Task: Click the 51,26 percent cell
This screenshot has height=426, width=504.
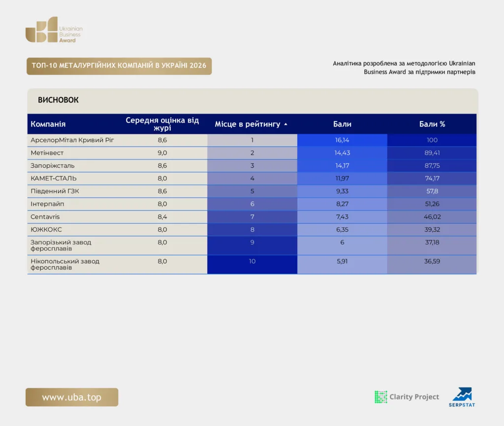Action: [432, 204]
